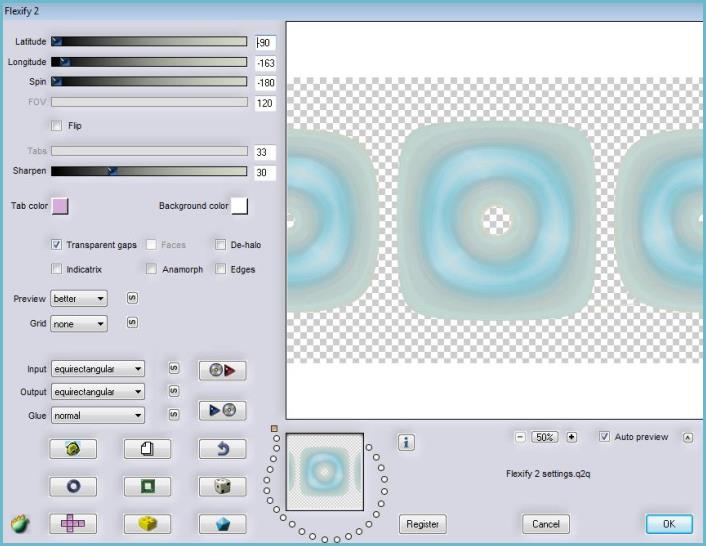The image size is (706, 546).
Task: Open the Preview quality dropdown
Action: (x=78, y=298)
